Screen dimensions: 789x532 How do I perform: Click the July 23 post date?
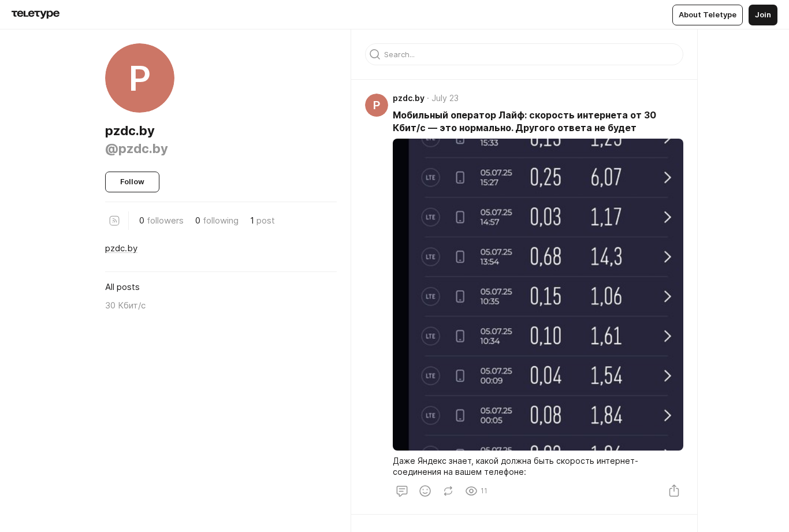445,98
